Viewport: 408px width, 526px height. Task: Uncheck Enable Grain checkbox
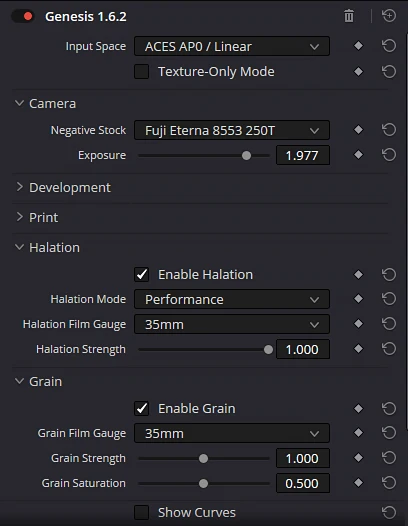(x=142, y=409)
